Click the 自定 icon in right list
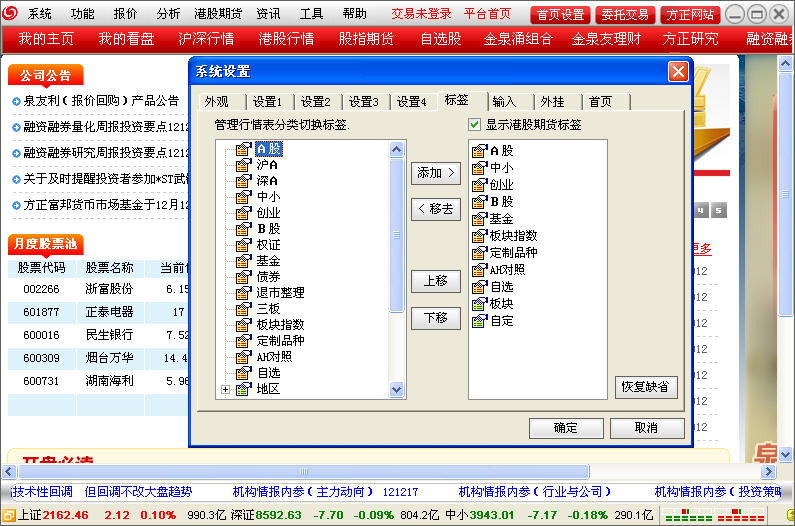Image resolution: width=795 pixels, height=526 pixels. tap(478, 321)
